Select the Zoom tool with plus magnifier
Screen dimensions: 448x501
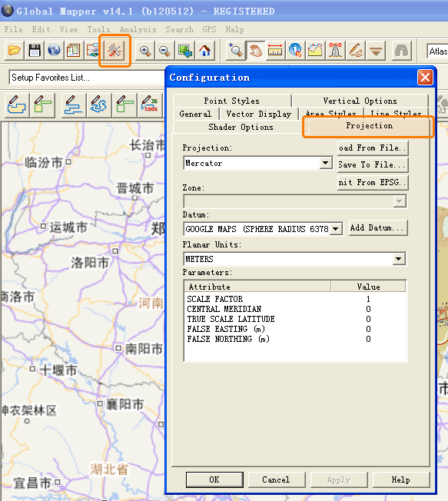coord(235,51)
